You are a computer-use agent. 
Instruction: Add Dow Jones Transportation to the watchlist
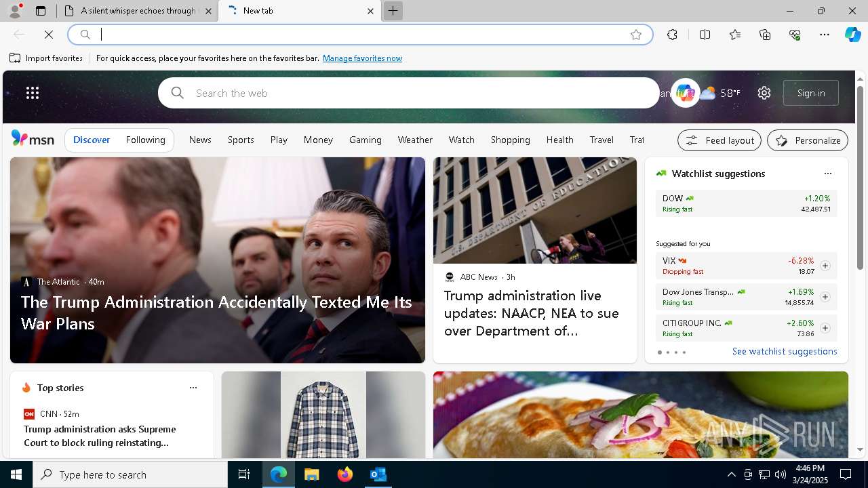click(825, 297)
